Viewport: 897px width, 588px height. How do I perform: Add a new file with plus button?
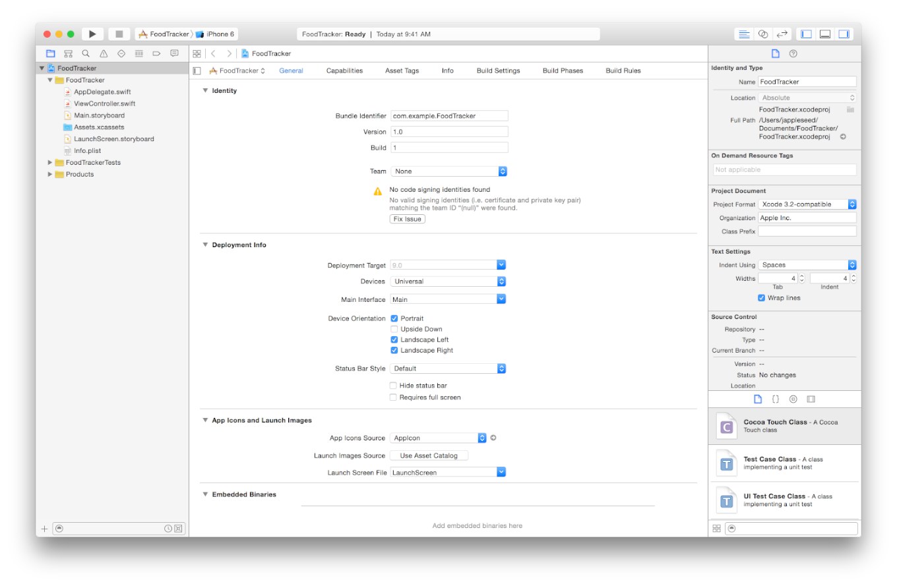[44, 529]
